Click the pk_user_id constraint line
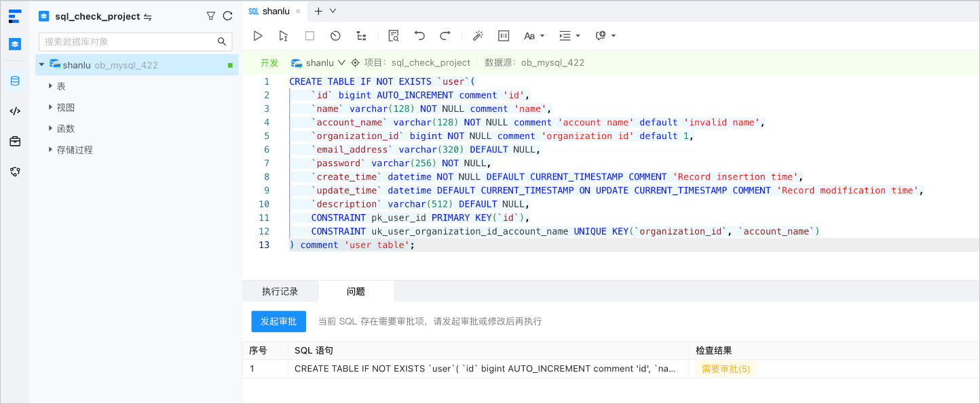 tap(420, 218)
